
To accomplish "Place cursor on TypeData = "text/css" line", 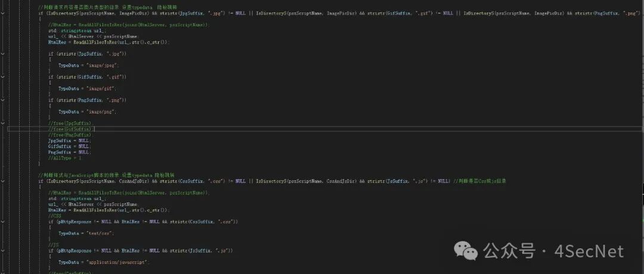I will pyautogui.click(x=86, y=233).
